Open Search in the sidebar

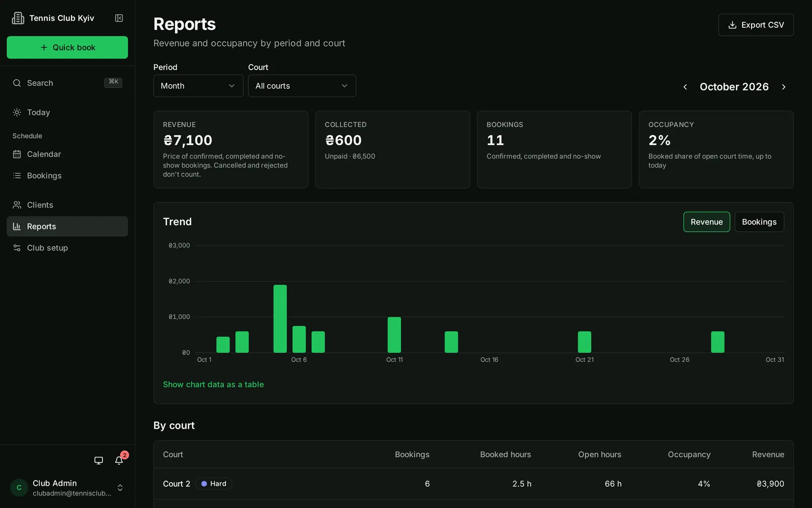tap(67, 83)
